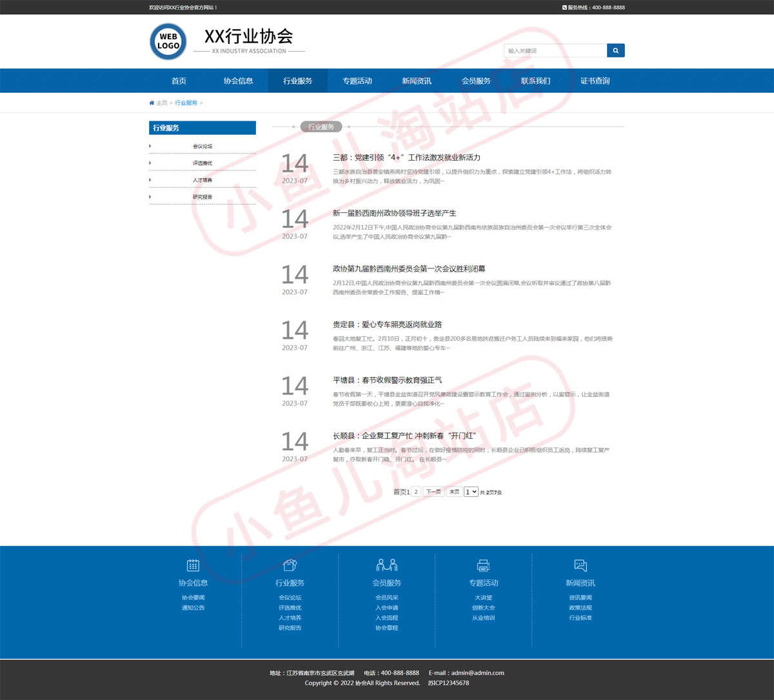The image size is (774, 700).
Task: Click footer heading 协会信息
Action: [193, 583]
